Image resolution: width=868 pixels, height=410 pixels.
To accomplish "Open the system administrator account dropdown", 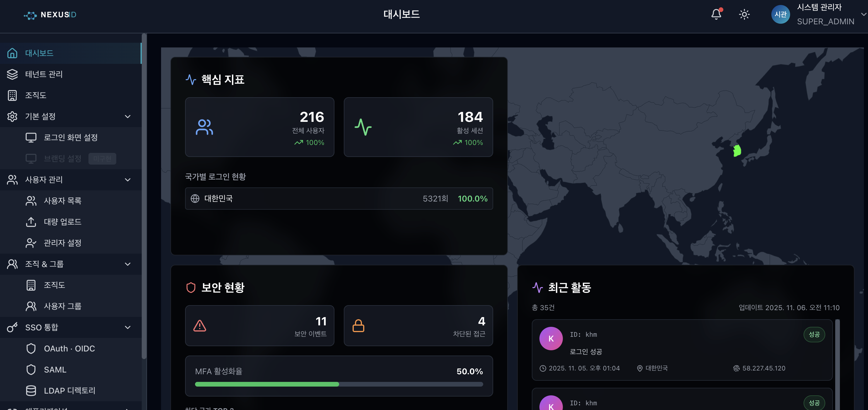I will (863, 14).
